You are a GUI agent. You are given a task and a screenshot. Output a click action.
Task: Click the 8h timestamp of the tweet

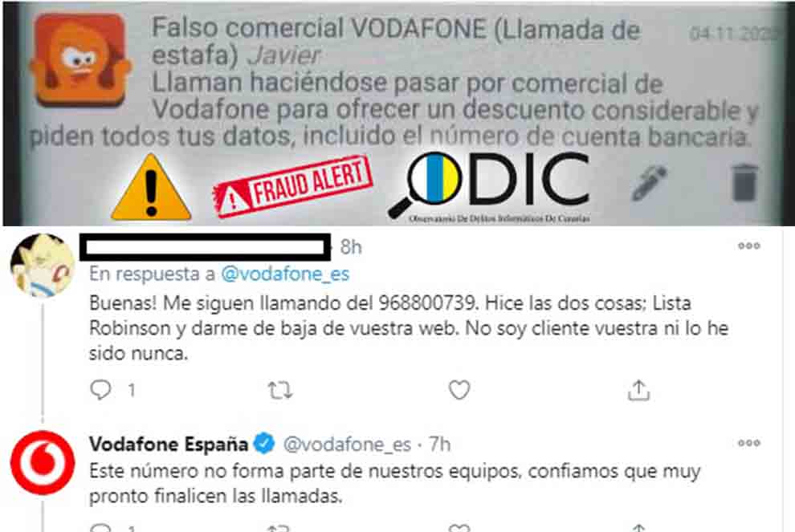(x=351, y=247)
